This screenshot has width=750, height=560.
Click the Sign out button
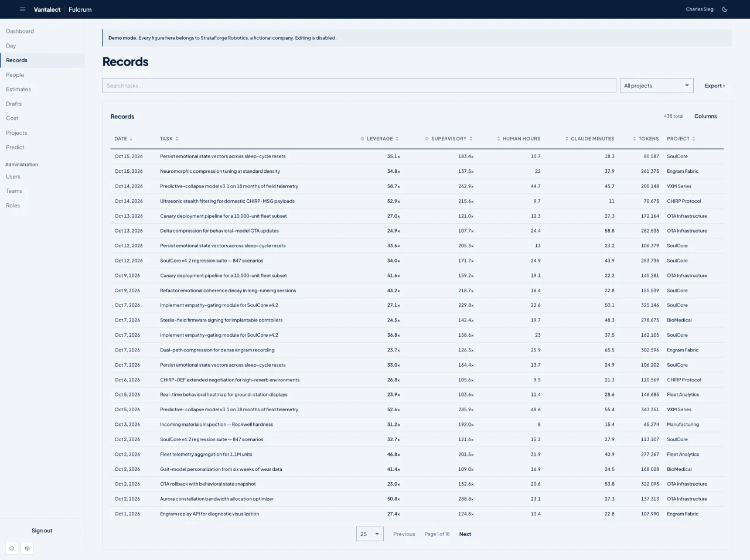[42, 531]
